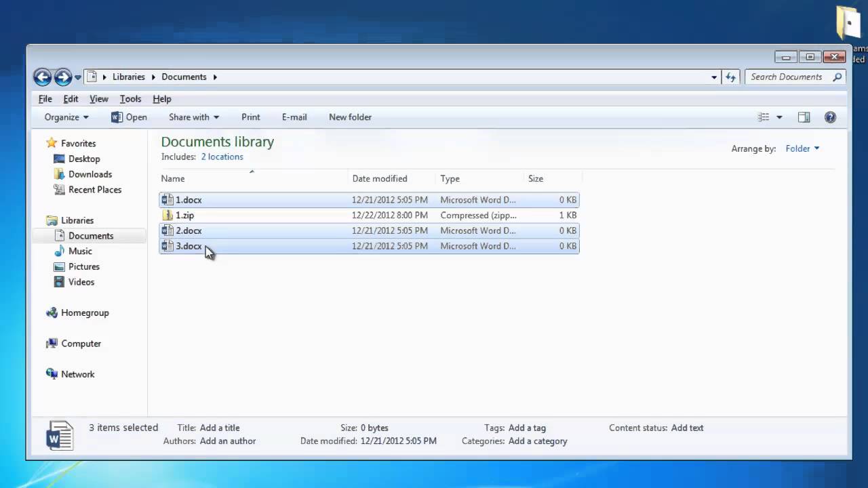Create a New folder

[350, 117]
